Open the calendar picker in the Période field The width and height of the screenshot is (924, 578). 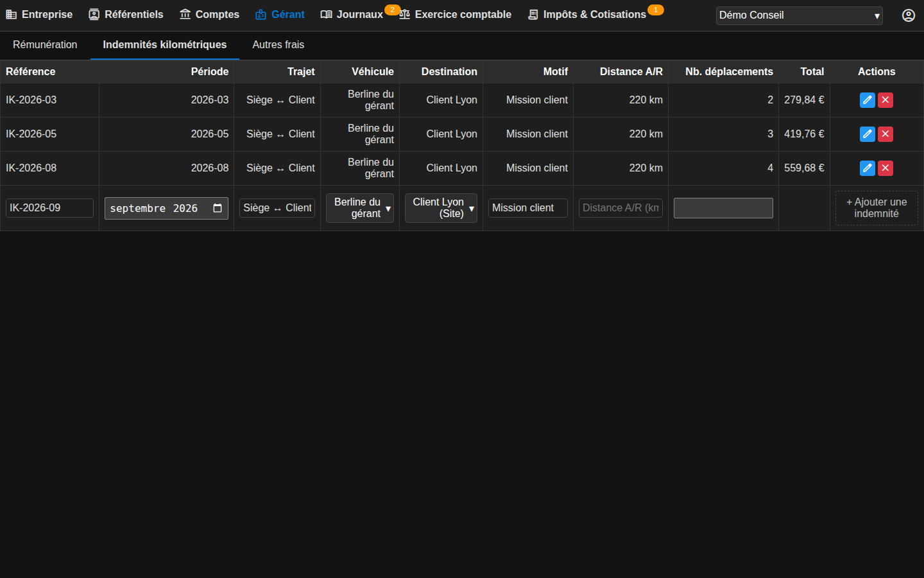[218, 208]
